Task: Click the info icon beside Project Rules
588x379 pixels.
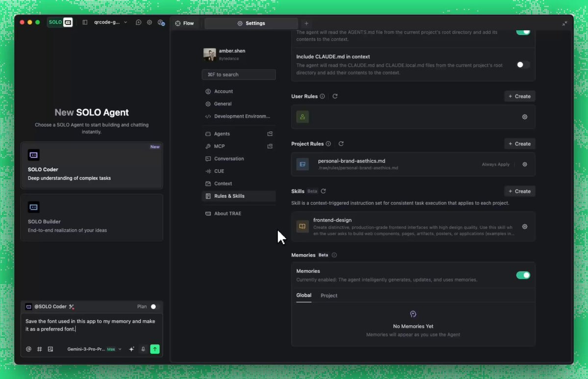Action: [328, 144]
